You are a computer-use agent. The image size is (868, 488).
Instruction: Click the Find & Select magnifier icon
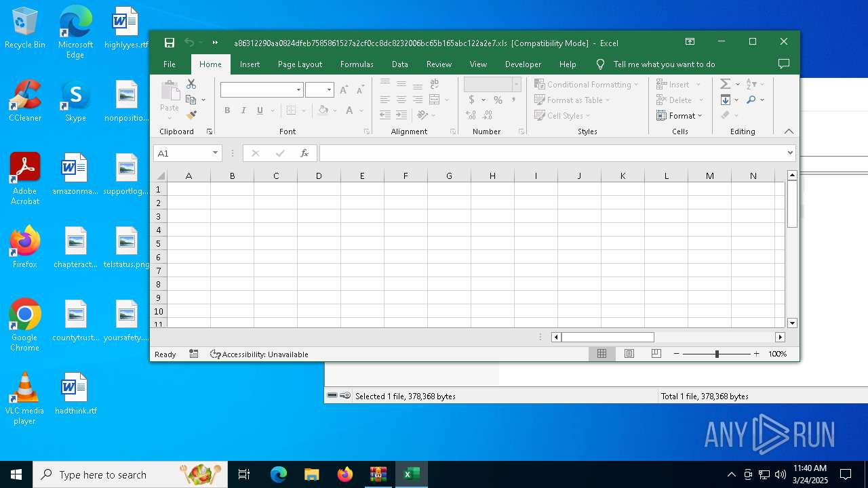751,100
